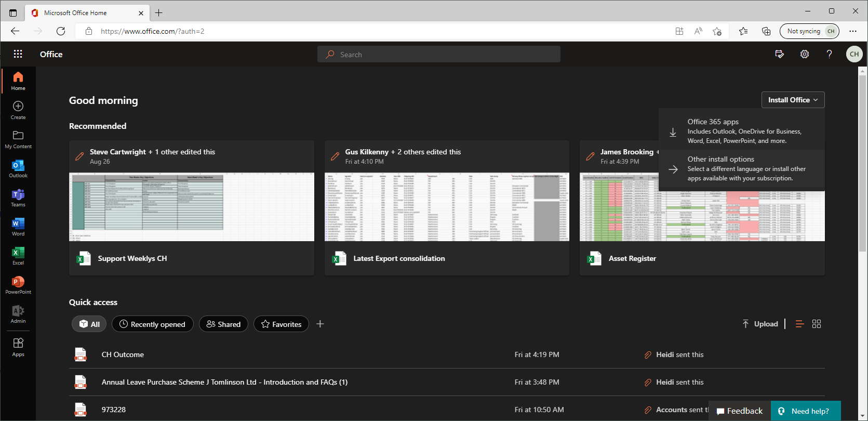Screen dimensions: 868x421
Task: Add this page to favorites
Action: [x=717, y=31]
